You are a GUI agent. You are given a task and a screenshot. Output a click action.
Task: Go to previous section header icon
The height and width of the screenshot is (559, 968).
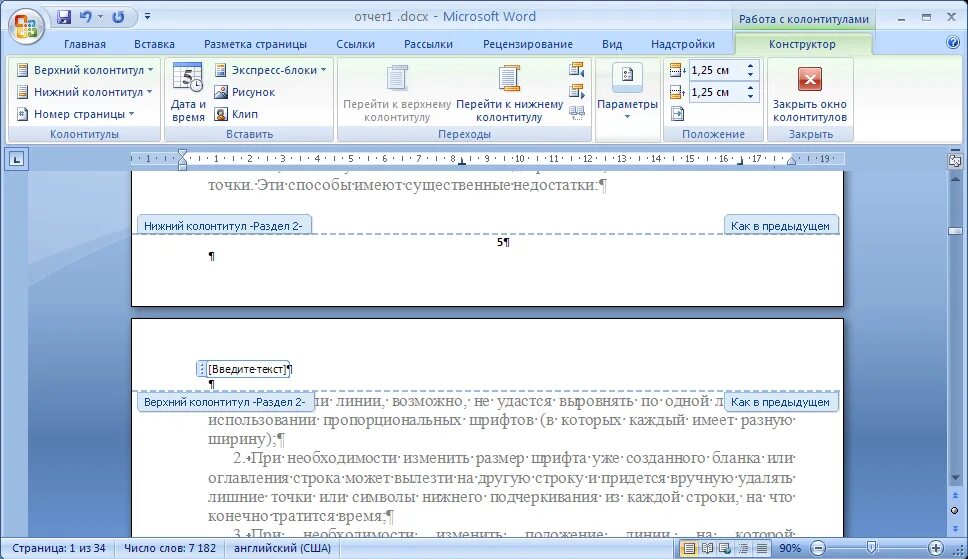[577, 69]
